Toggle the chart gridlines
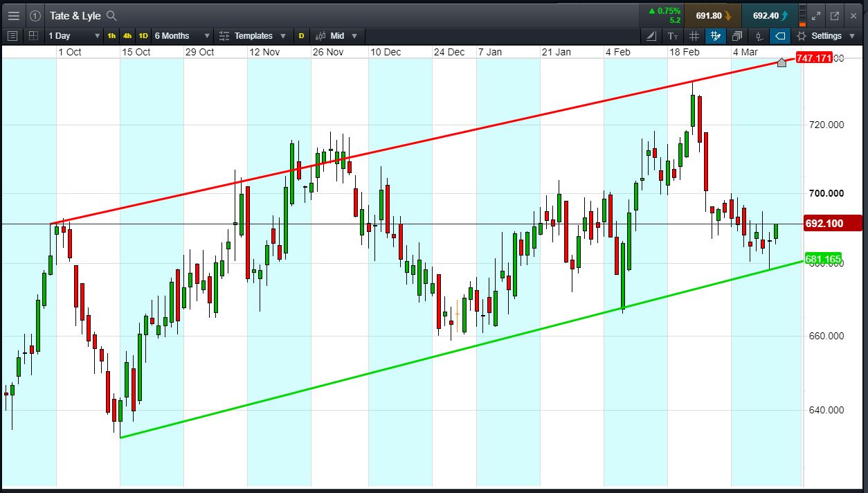 (x=694, y=36)
